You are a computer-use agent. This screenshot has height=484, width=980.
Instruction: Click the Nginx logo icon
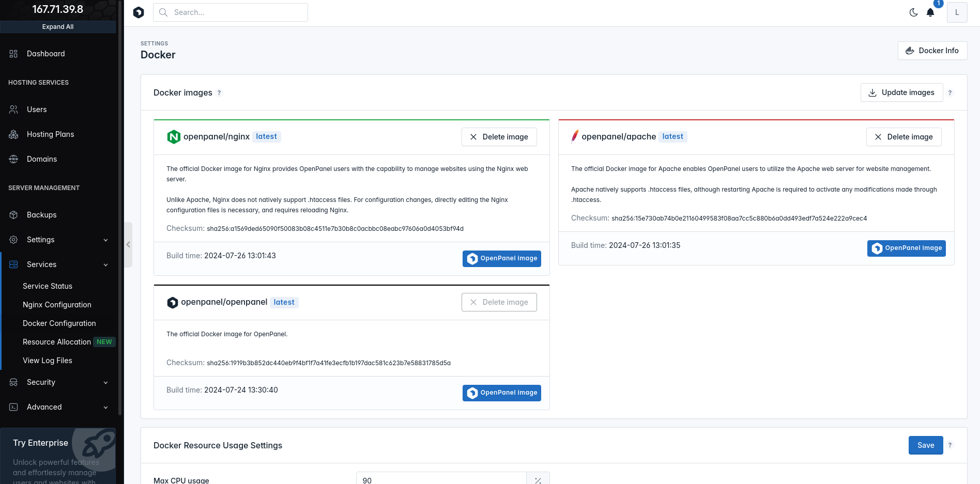click(174, 137)
